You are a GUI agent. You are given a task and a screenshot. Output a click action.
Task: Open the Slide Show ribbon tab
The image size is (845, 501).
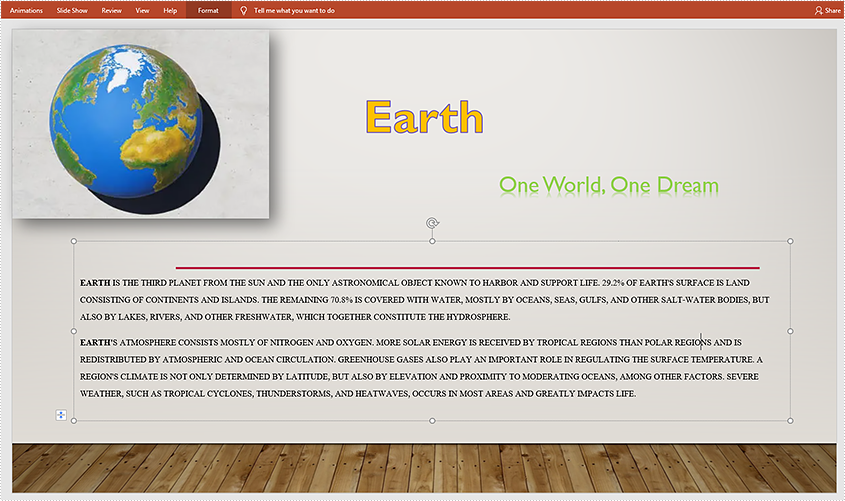pos(72,10)
